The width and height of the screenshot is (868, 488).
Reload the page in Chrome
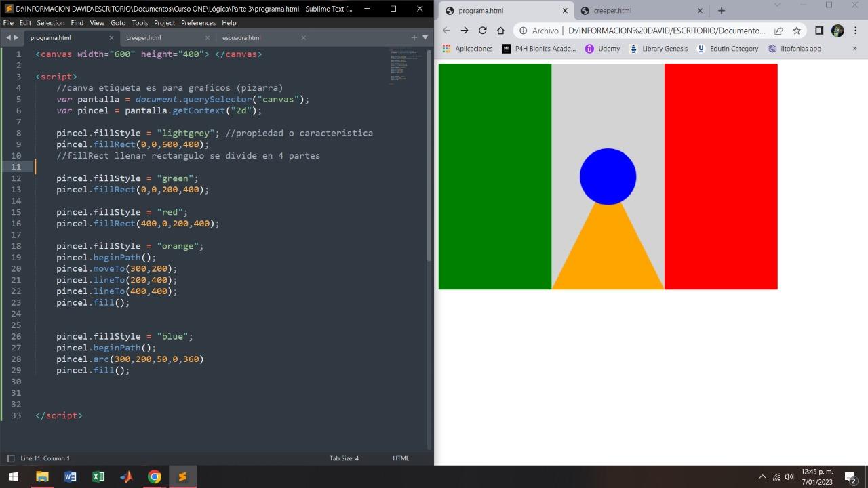(x=483, y=30)
